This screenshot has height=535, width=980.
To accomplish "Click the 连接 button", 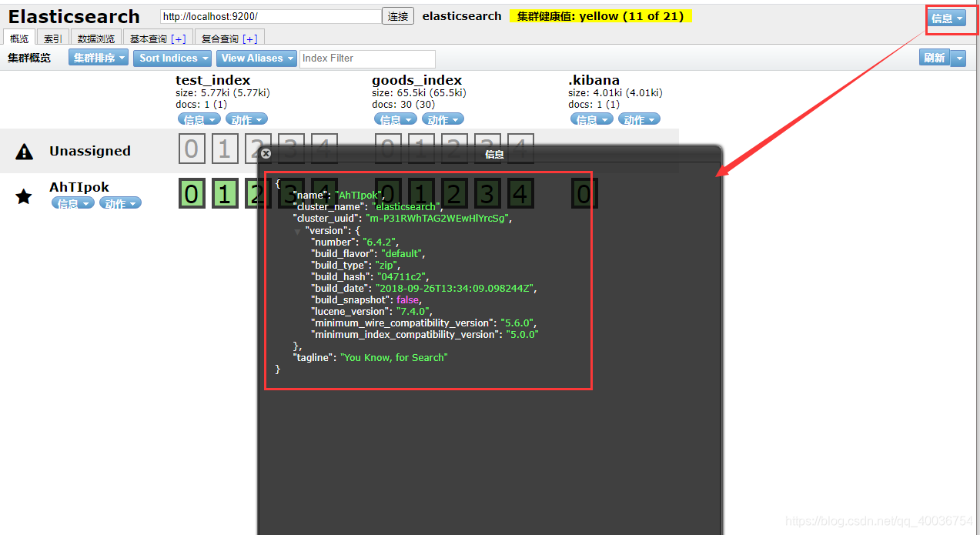I will pos(398,16).
